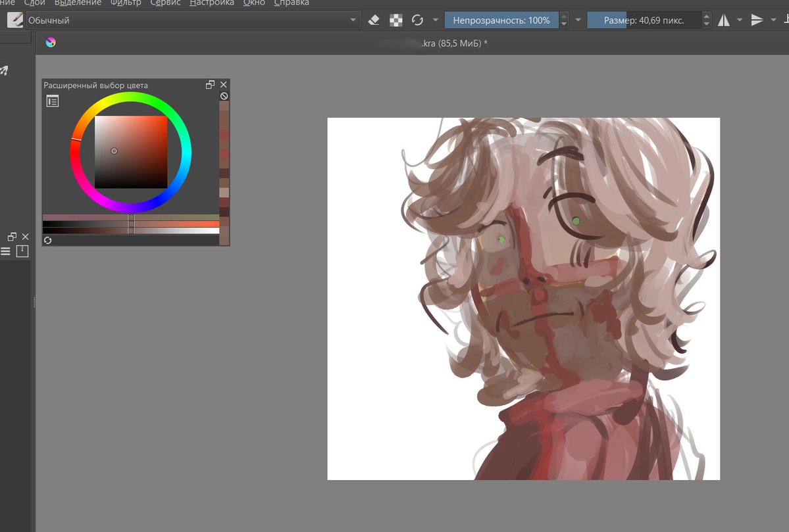Clear color history with the prohibition icon

click(224, 96)
